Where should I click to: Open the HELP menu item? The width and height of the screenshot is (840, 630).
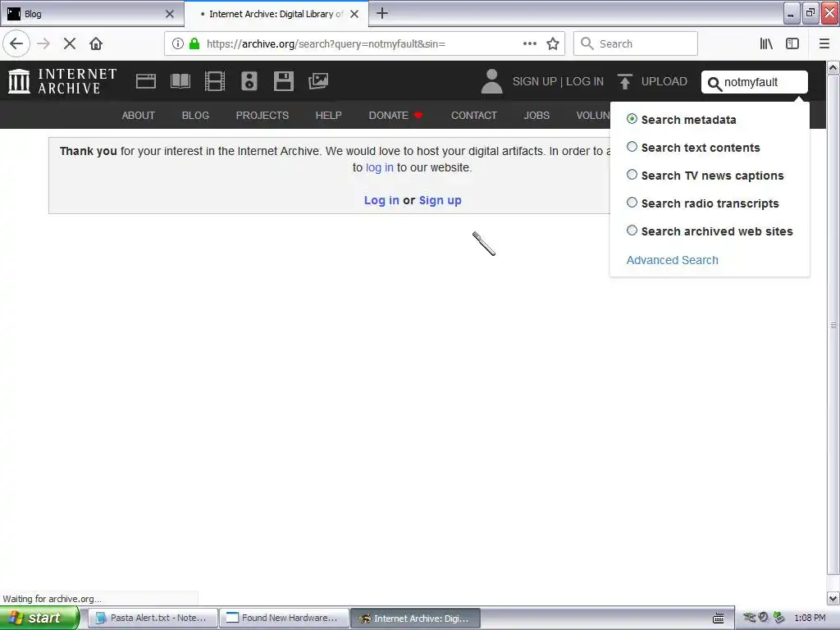tap(328, 115)
